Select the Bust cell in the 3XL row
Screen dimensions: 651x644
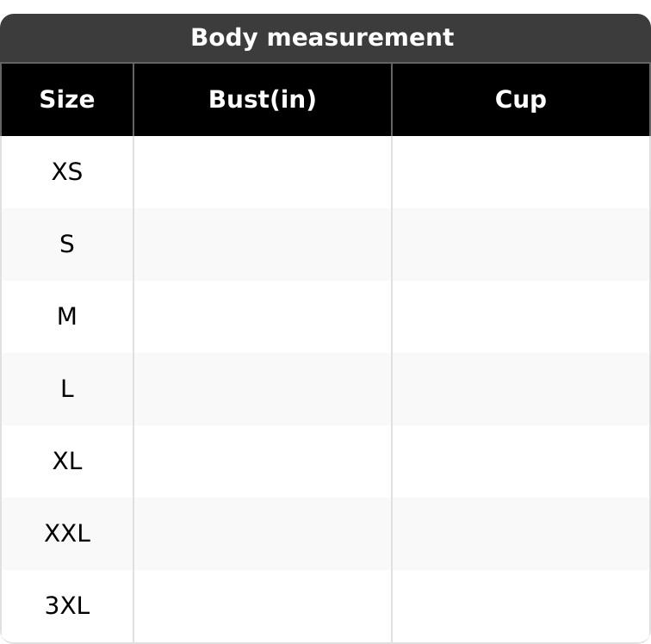(x=263, y=606)
